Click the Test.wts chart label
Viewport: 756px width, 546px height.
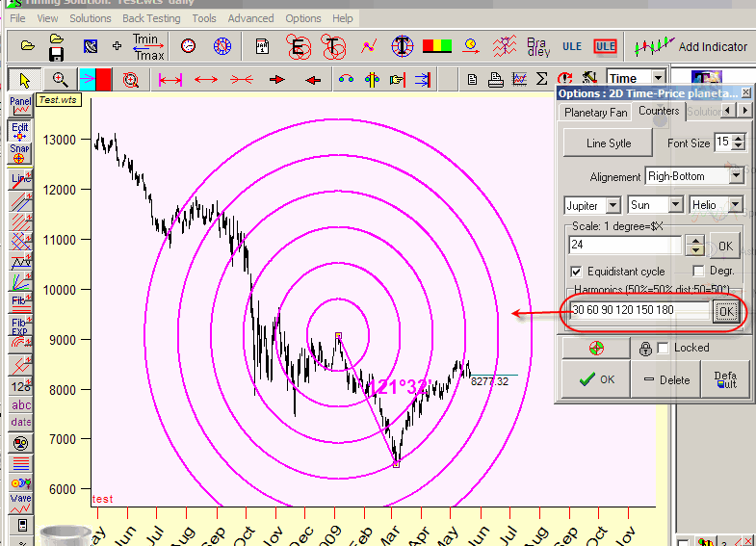coord(58,100)
